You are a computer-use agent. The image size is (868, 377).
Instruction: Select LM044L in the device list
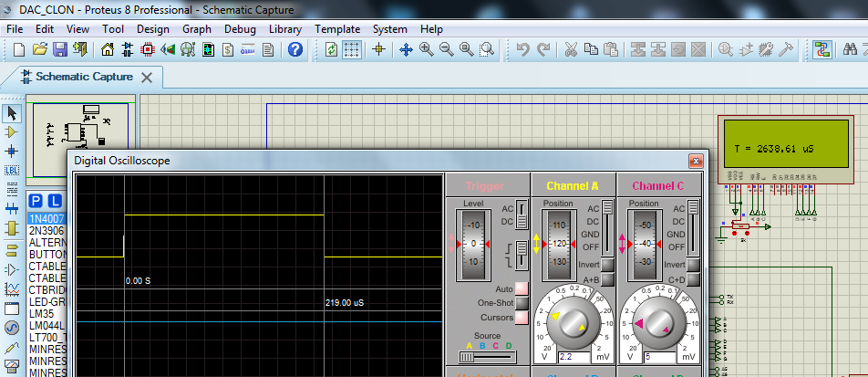[x=46, y=326]
